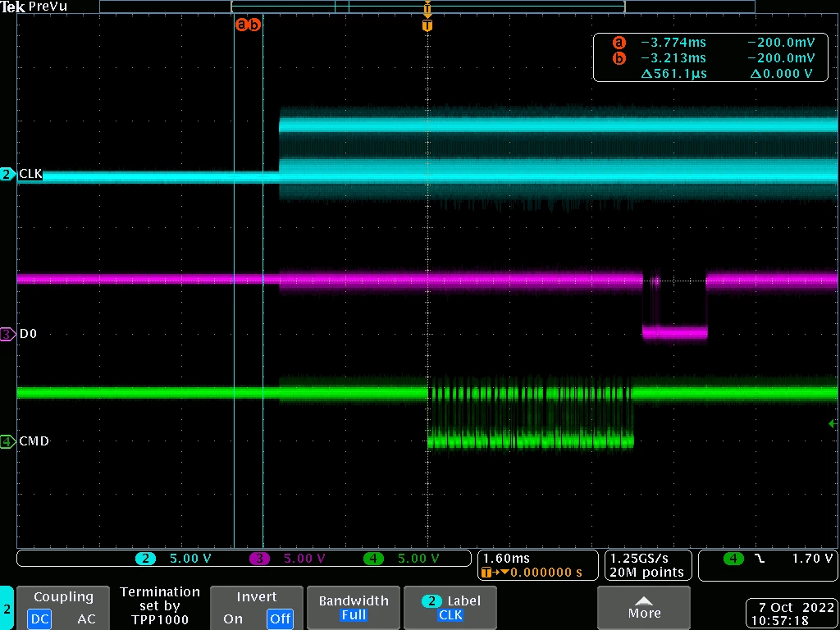
Task: Click the trigger delay 0.000000 s readout
Action: pos(546,572)
